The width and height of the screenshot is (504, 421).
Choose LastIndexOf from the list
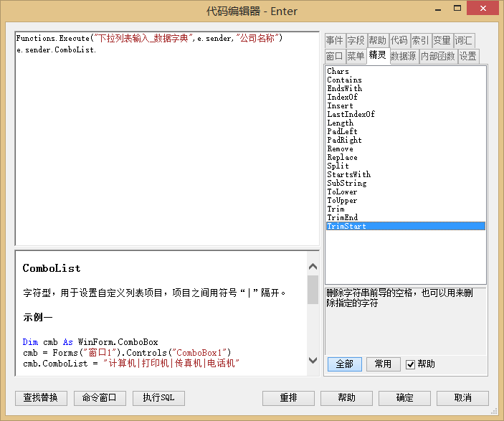[x=406, y=114]
